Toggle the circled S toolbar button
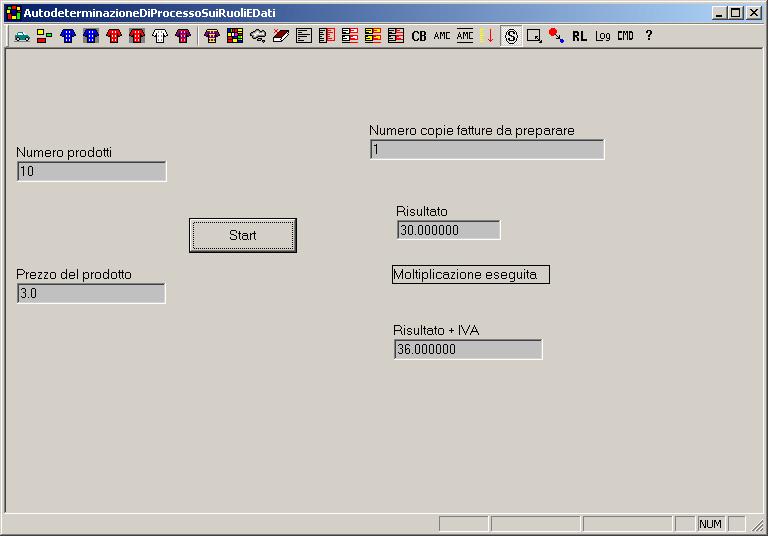Screen dimensions: 768x536 pyautogui.click(x=511, y=36)
